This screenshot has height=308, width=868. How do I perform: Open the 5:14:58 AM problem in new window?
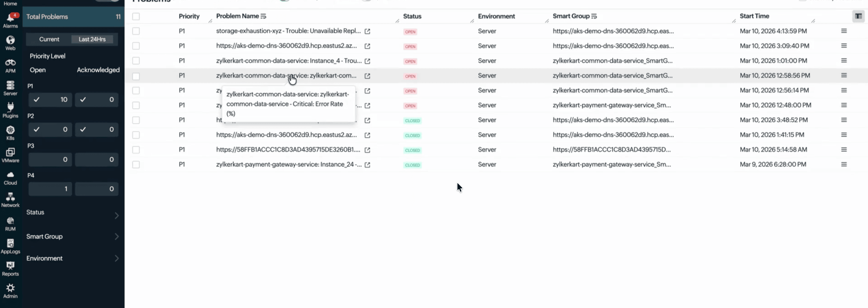click(x=367, y=150)
